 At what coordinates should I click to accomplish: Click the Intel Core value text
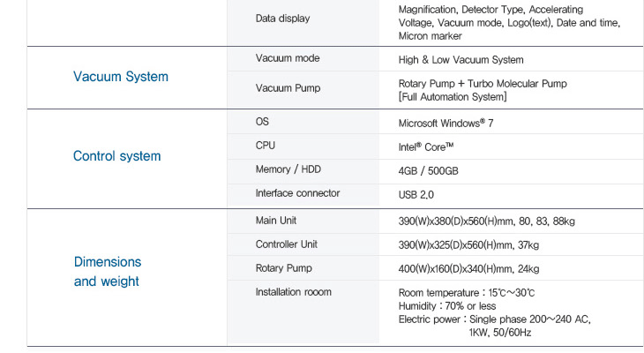pyautogui.click(x=425, y=146)
